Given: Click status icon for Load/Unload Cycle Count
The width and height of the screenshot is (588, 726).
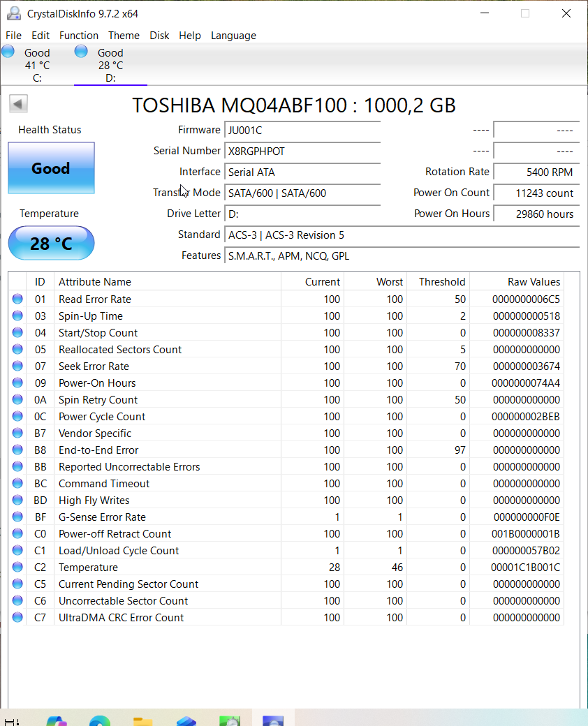Looking at the screenshot, I should 17,550.
